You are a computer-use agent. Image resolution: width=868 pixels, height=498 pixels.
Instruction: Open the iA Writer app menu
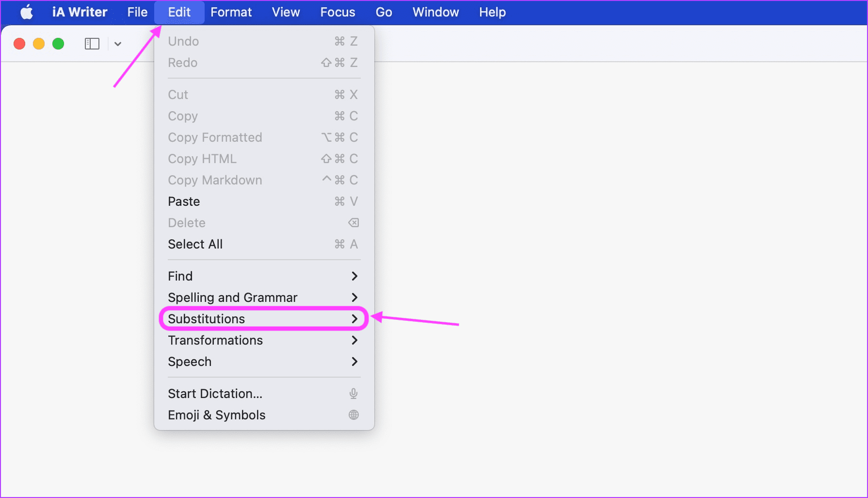click(80, 12)
